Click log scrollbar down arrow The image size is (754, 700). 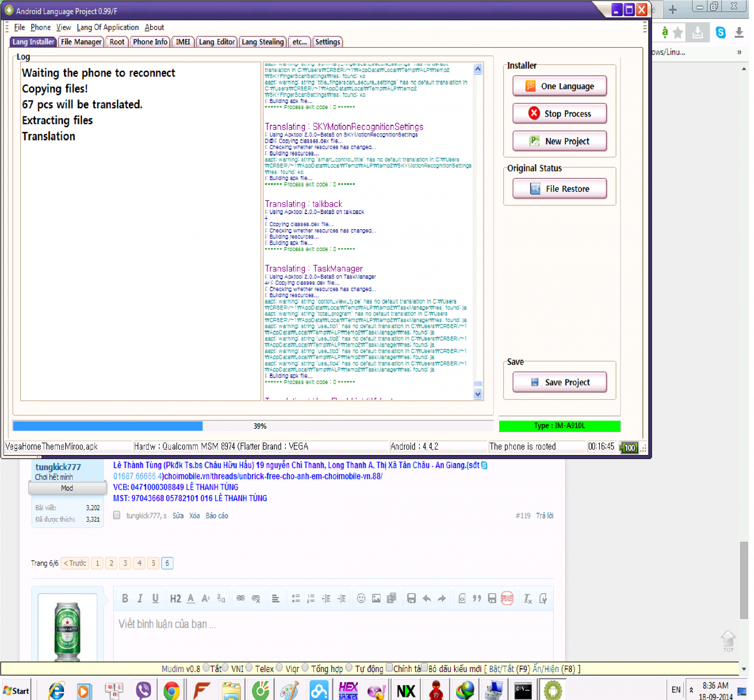click(x=478, y=394)
